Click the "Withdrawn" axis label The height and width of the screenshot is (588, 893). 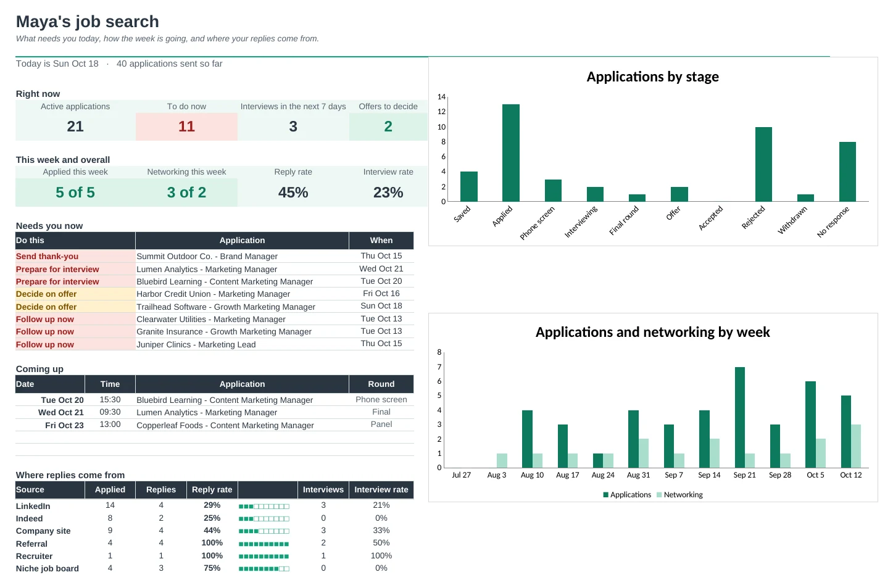792,220
